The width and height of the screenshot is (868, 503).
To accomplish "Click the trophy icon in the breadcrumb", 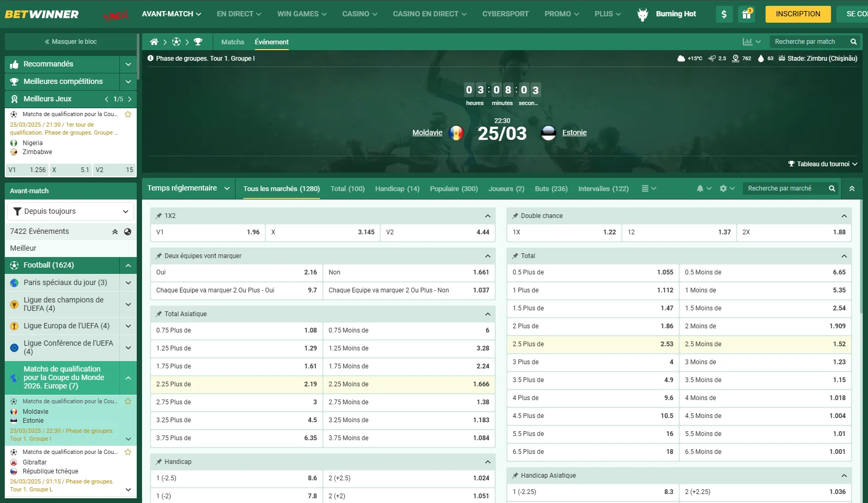I will click(199, 41).
